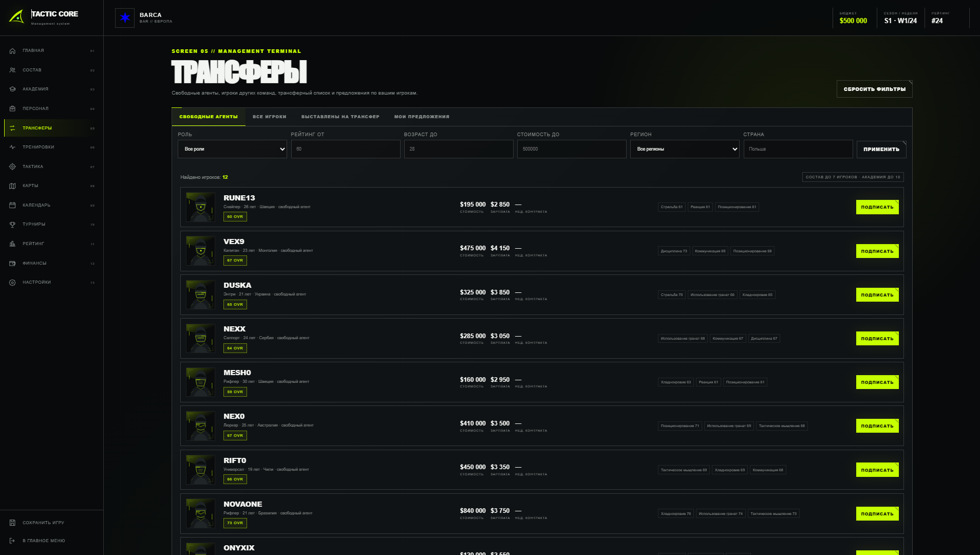Image resolution: width=980 pixels, height=555 pixels.
Task: Click the Сбросить фильтры button
Action: point(875,89)
